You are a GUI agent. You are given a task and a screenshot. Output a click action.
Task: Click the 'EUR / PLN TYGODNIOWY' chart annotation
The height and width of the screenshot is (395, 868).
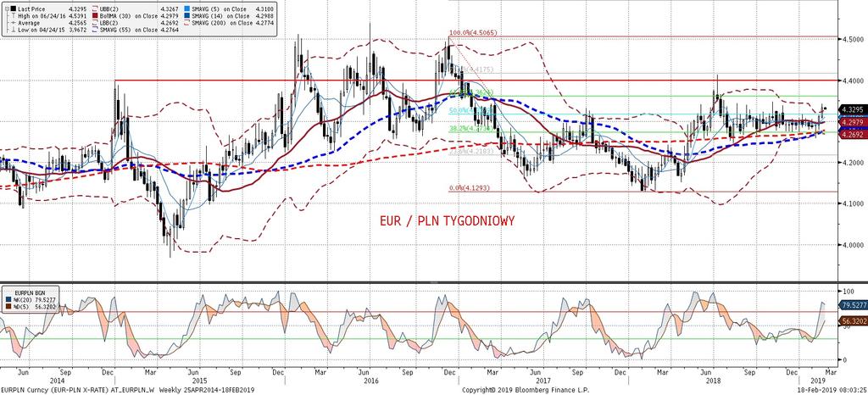pos(448,220)
